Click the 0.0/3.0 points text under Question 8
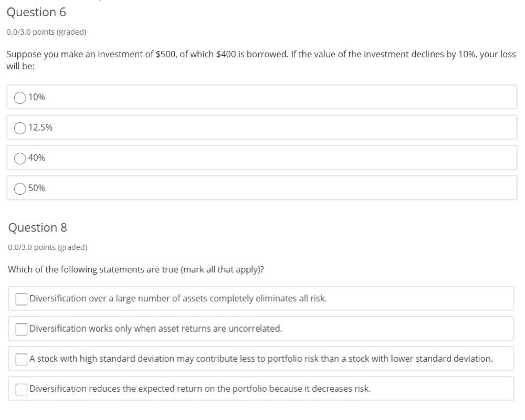 coord(47,247)
